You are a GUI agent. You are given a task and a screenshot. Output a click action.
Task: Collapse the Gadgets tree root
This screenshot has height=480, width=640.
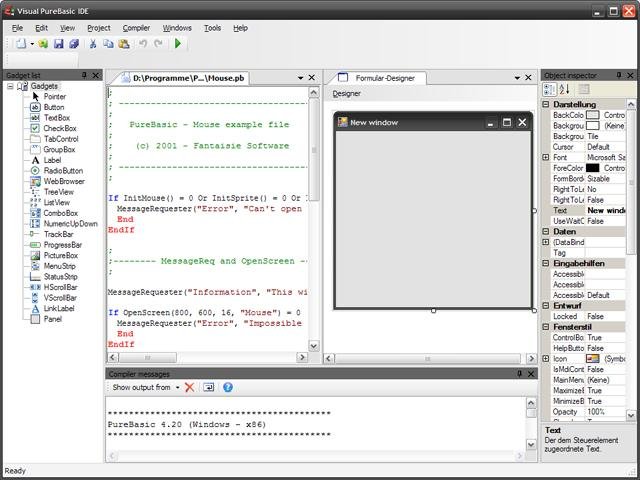coord(11,86)
